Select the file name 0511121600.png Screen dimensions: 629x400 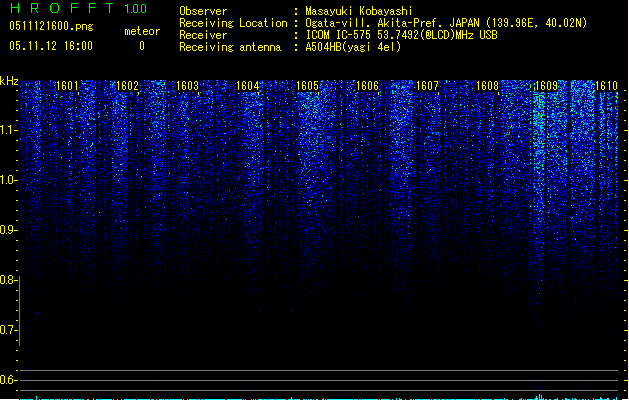click(x=51, y=26)
